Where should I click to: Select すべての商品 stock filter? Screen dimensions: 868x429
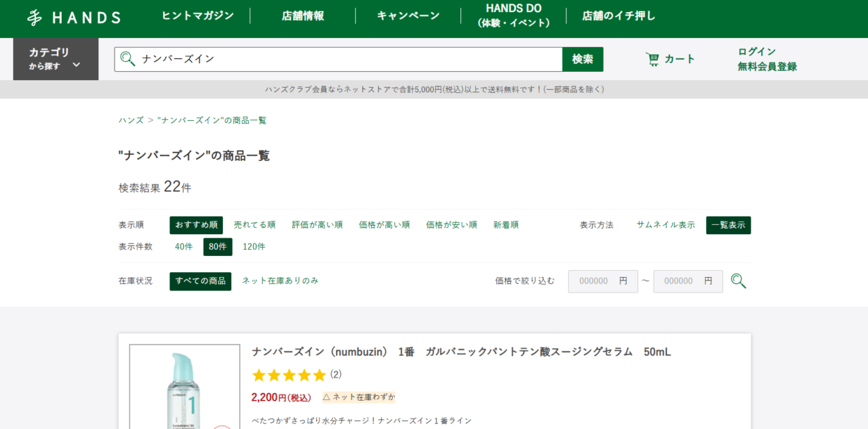click(200, 281)
